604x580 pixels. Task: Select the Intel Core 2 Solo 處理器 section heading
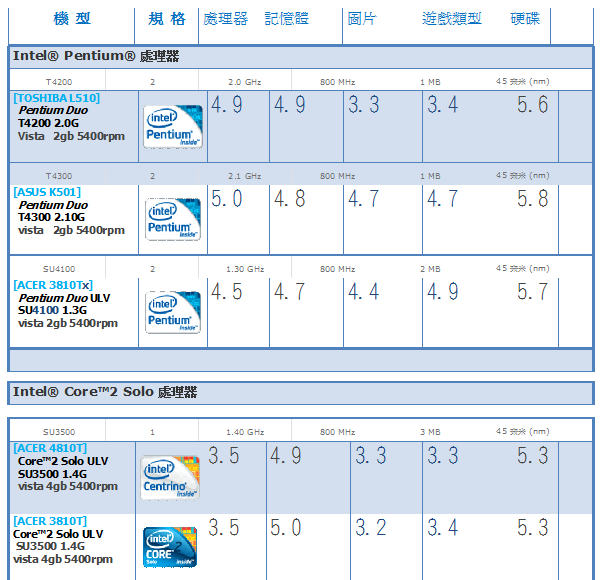click(105, 392)
